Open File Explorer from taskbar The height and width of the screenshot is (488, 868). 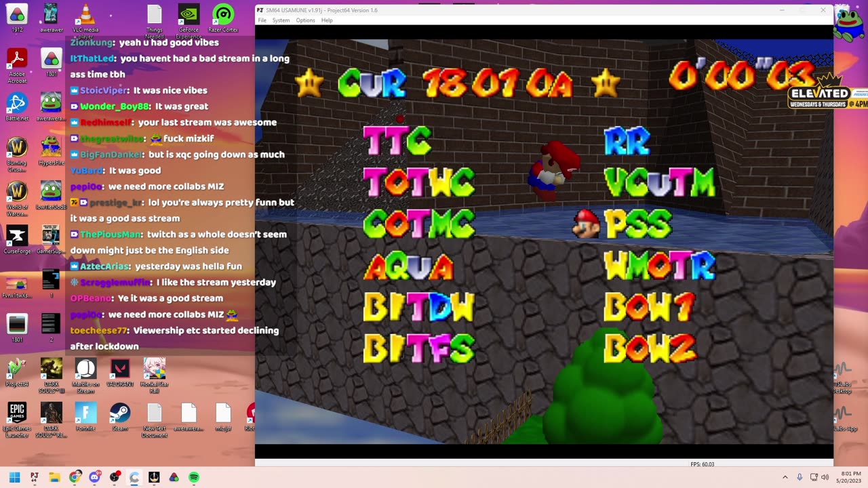tap(54, 477)
